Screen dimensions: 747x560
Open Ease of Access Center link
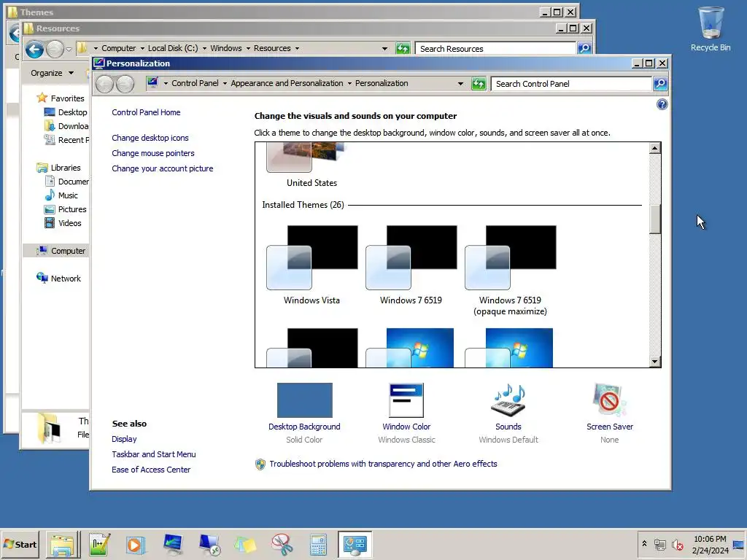151,470
